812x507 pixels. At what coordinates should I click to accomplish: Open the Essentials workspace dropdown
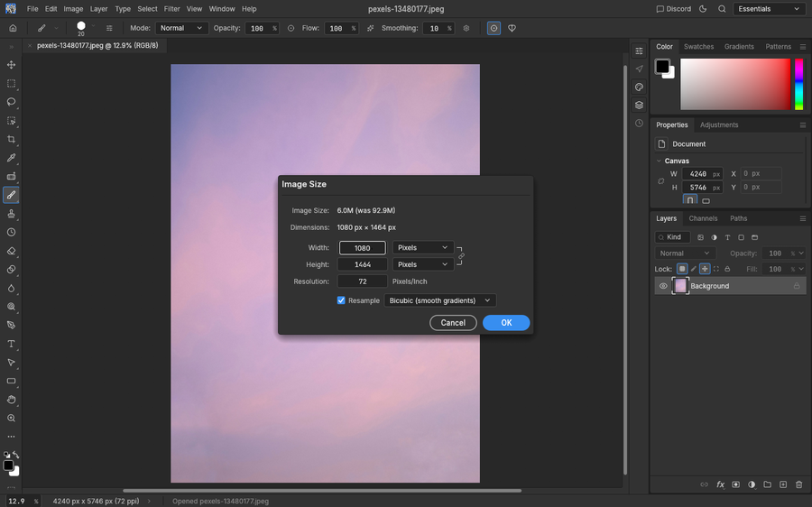click(x=769, y=9)
